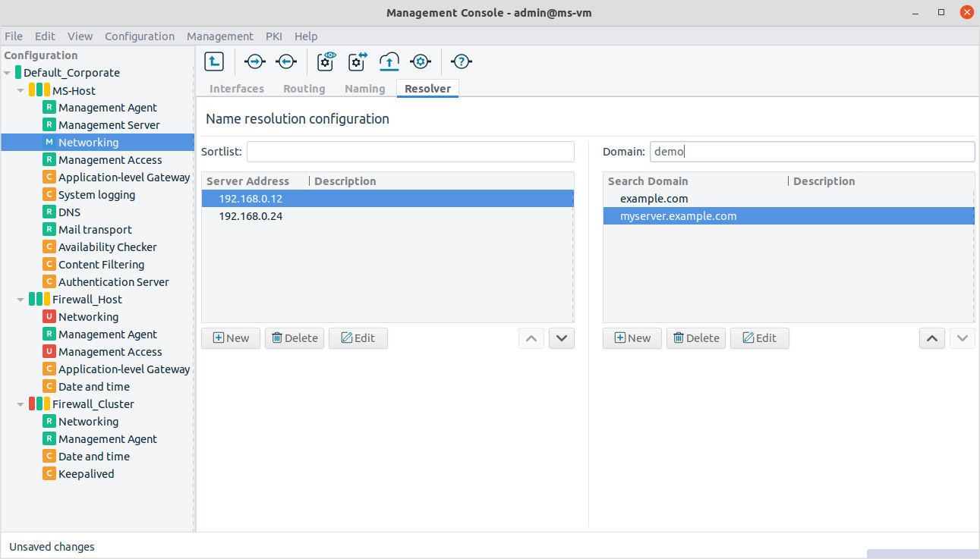Click the gear control service toolbar icon
980x559 pixels.
[421, 61]
